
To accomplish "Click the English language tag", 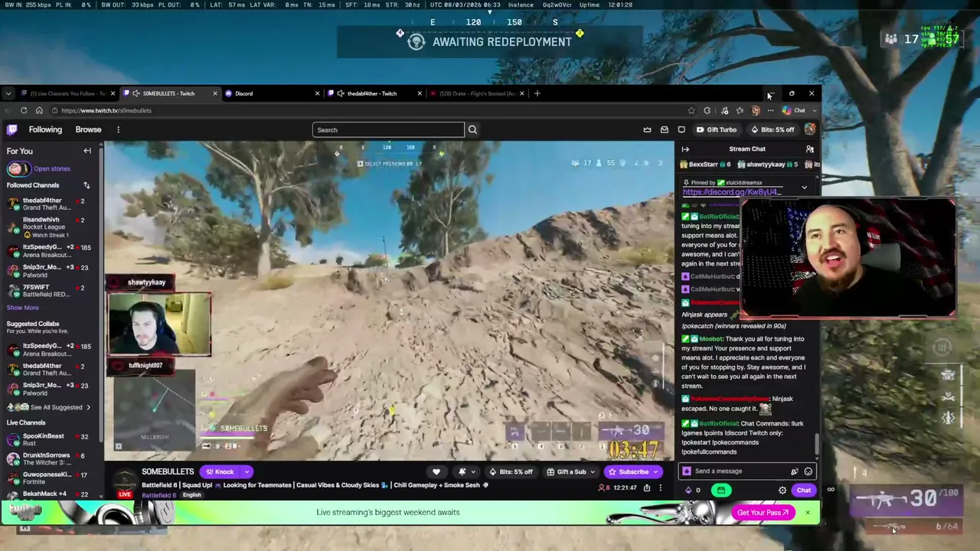I will click(x=191, y=495).
